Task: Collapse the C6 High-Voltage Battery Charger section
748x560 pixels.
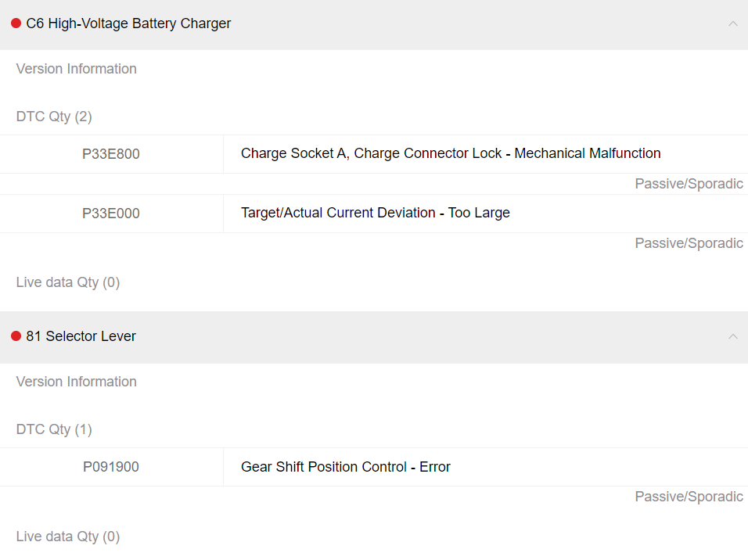Action: [732, 23]
